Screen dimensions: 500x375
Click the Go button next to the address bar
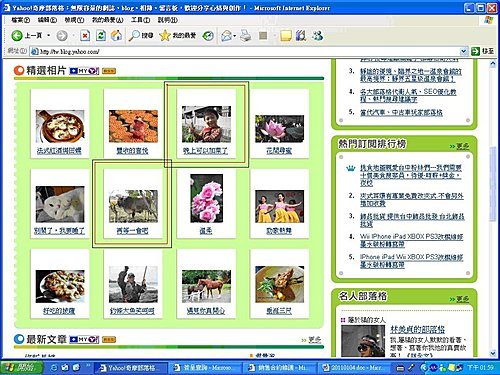pos(483,51)
